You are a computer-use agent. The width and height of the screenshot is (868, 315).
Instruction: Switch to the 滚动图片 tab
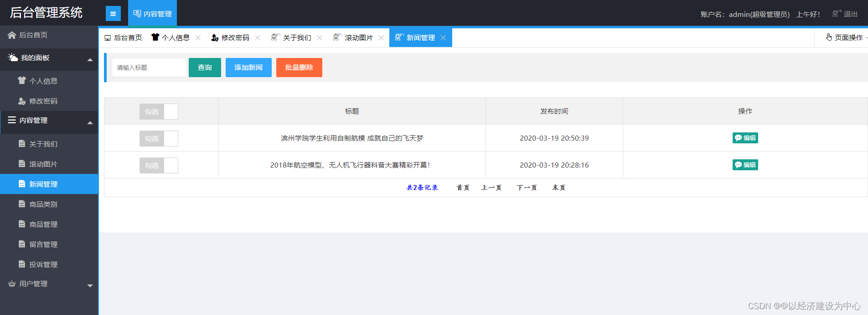(359, 37)
